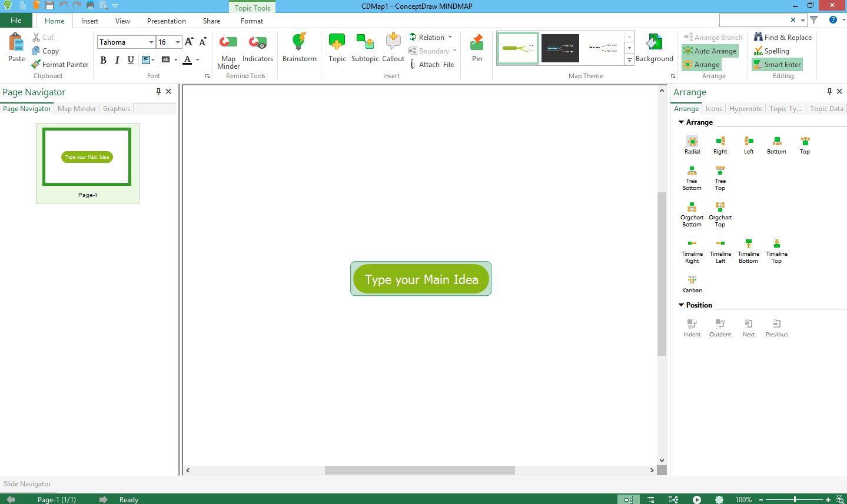
Task: Toggle Smart Enter mode
Action: point(777,65)
